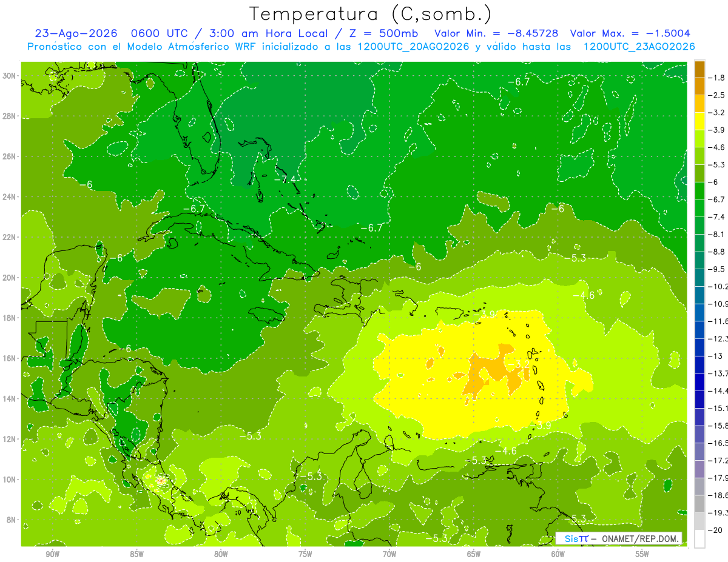Click the '-10.2' colorbar label
728x562 pixels.
point(719,286)
